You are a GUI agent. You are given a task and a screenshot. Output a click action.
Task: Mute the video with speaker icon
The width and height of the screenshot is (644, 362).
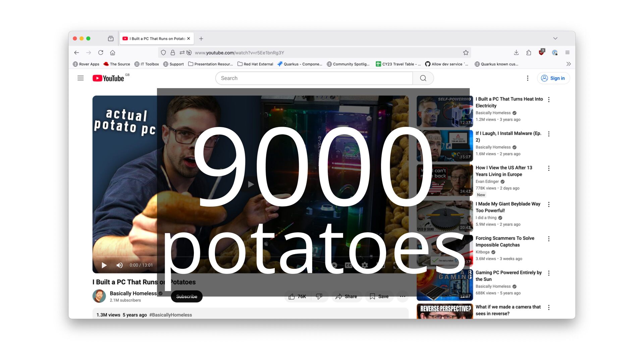119,265
